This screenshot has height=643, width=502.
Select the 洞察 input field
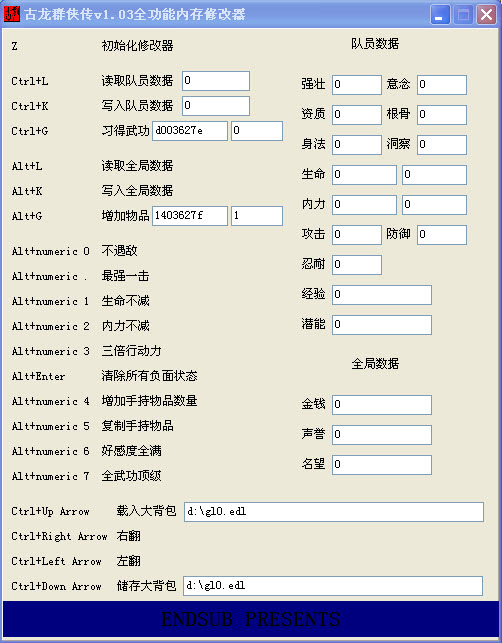point(442,145)
